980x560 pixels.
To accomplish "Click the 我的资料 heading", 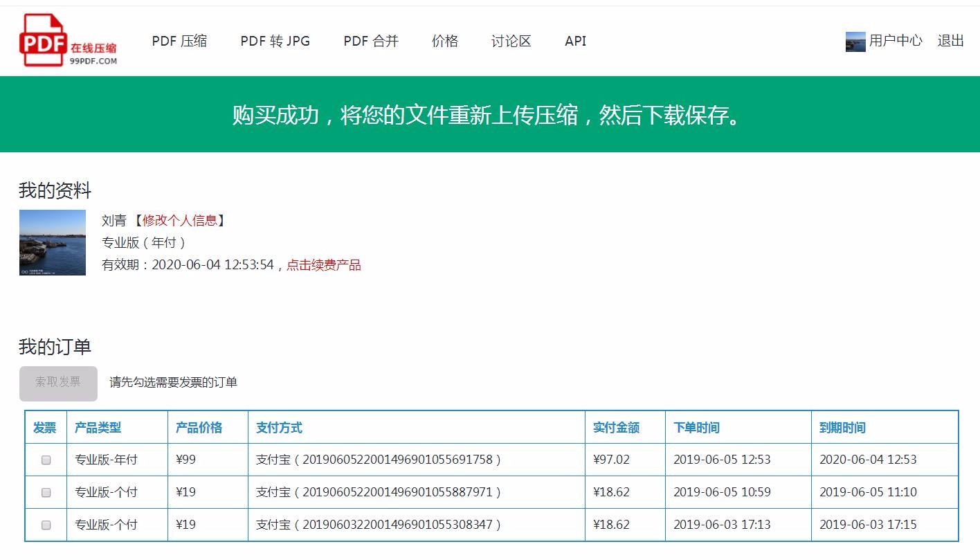I will tap(55, 190).
